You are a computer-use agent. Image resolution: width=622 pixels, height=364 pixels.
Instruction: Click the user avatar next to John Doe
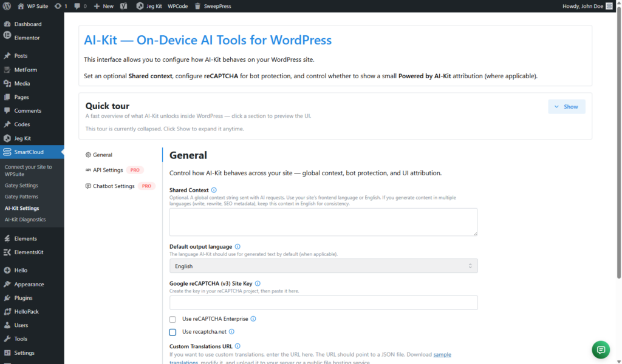(609, 6)
